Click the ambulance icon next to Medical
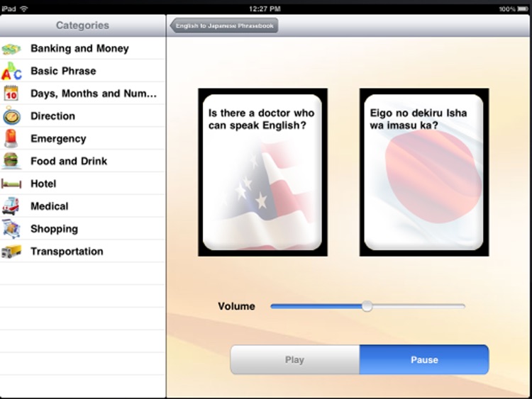 coord(11,206)
